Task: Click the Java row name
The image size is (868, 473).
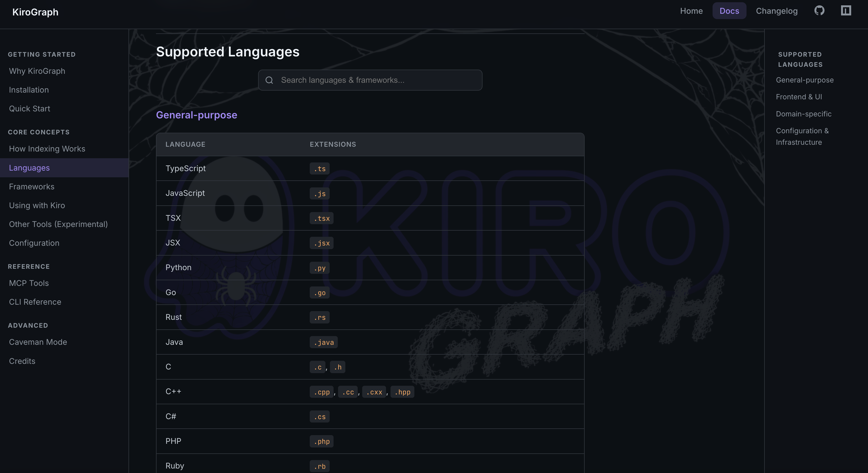Action: 174,342
